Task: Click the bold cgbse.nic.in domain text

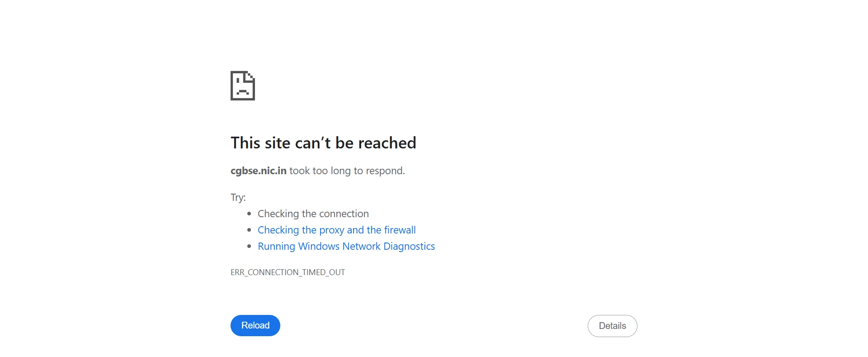Action: pos(259,171)
